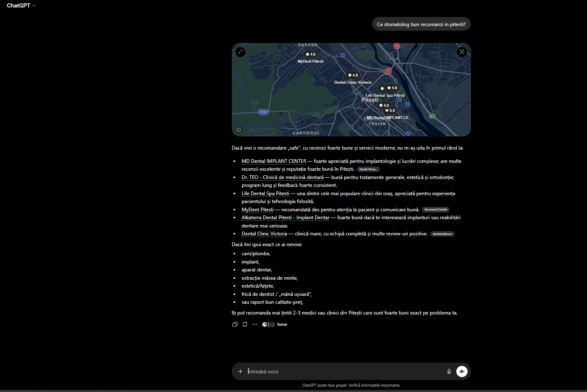Select Dental Clinic Victoria 4.8 map pin

353,75
